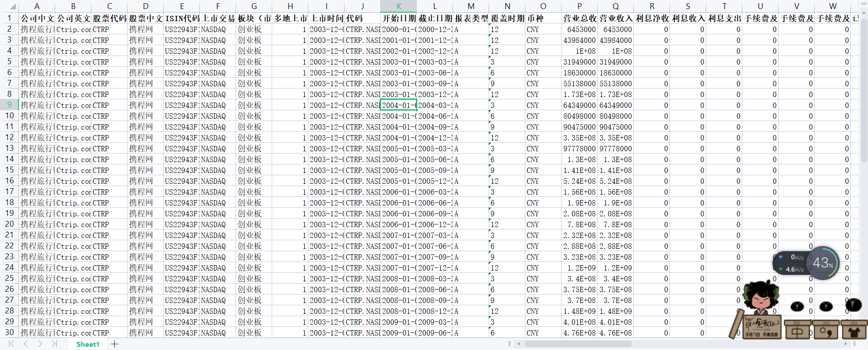Click the CTRP stock code cell in row 20
Image resolution: width=868 pixels, height=350 pixels.
point(109,224)
